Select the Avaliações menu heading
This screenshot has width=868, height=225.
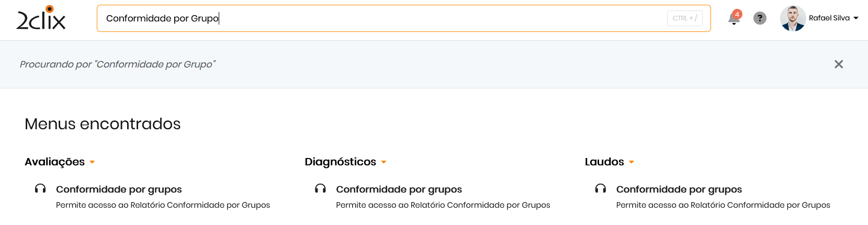tap(54, 162)
